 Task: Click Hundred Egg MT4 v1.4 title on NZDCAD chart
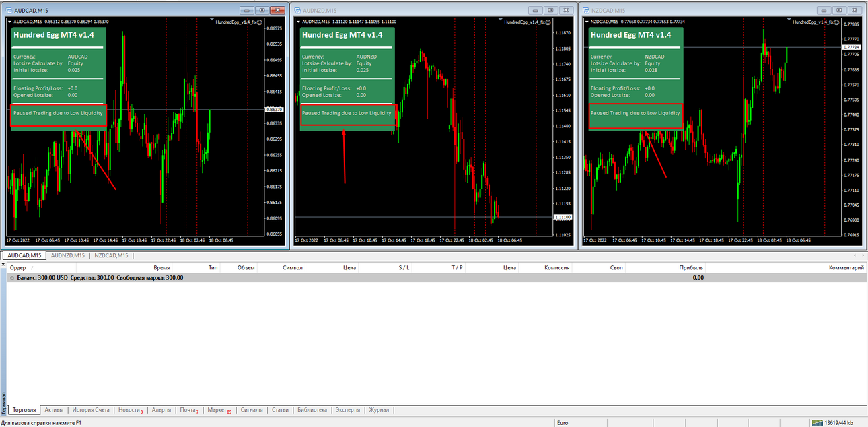pos(630,35)
